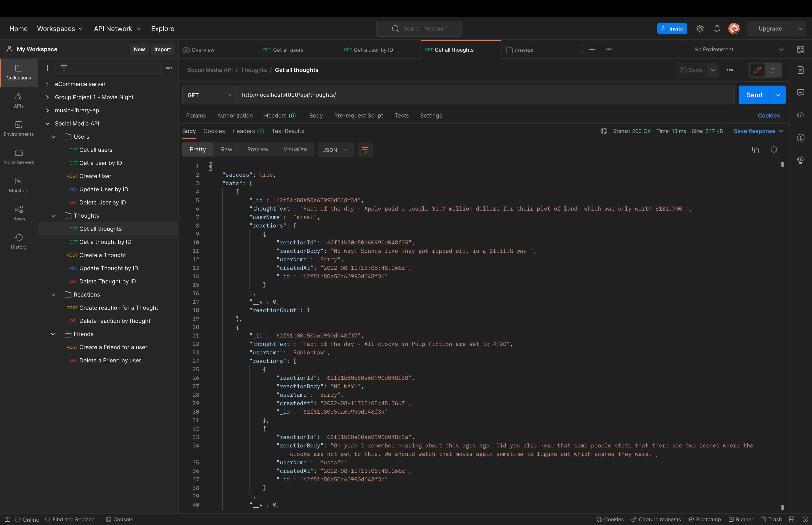Send the request

[x=754, y=95]
